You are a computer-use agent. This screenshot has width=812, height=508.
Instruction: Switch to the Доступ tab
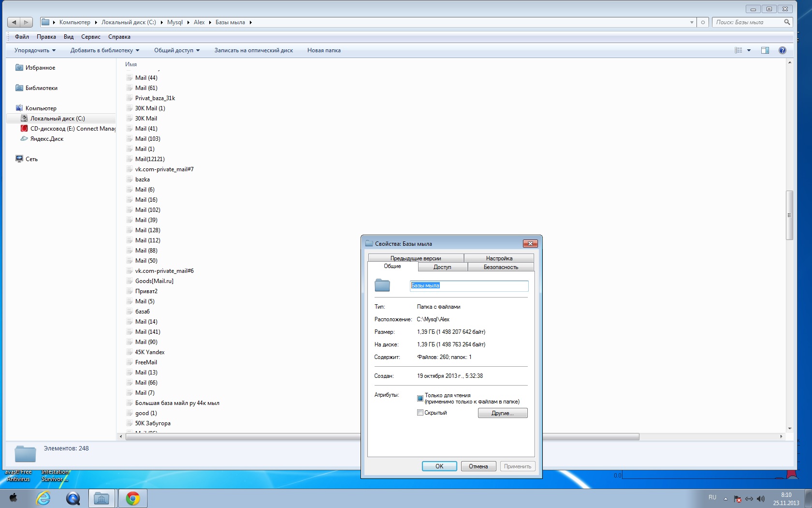click(442, 267)
